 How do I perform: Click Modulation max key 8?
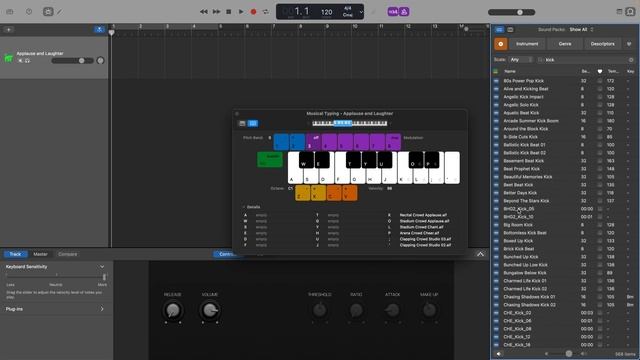point(393,142)
